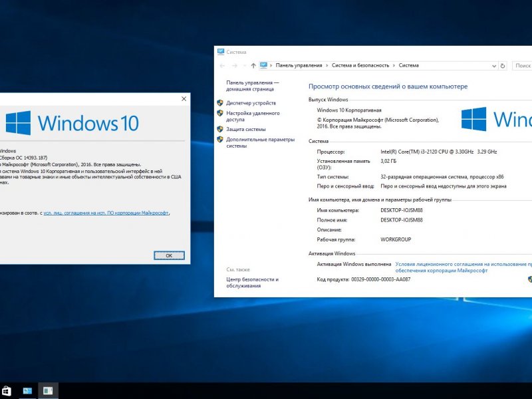Select the Windows 10 Корпоративная edition text
The image size is (532, 399).
pyautogui.click(x=348, y=110)
